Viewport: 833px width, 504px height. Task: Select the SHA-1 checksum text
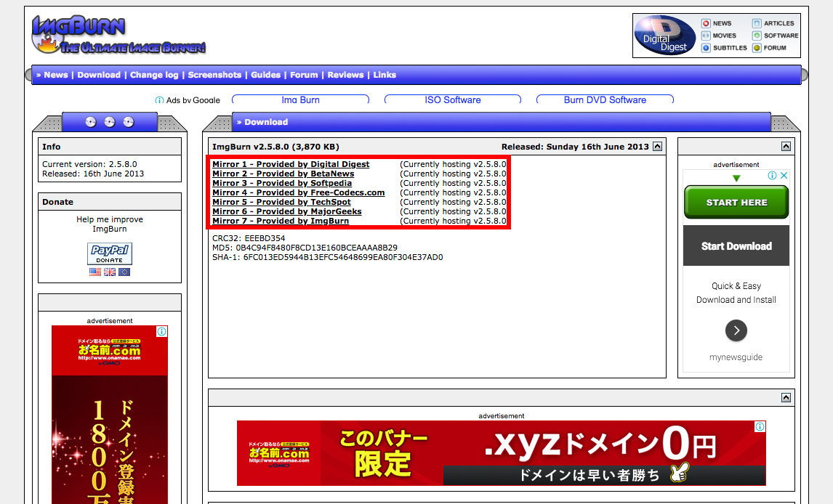point(327,257)
